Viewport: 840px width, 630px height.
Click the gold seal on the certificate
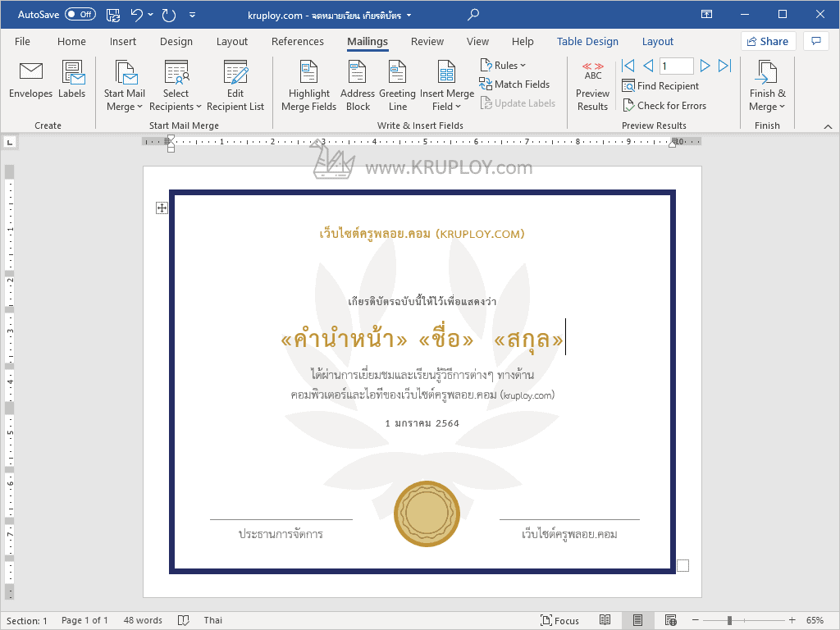coord(427,514)
